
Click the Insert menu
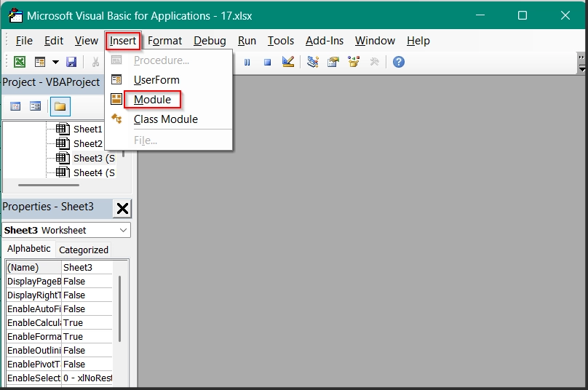tap(123, 41)
